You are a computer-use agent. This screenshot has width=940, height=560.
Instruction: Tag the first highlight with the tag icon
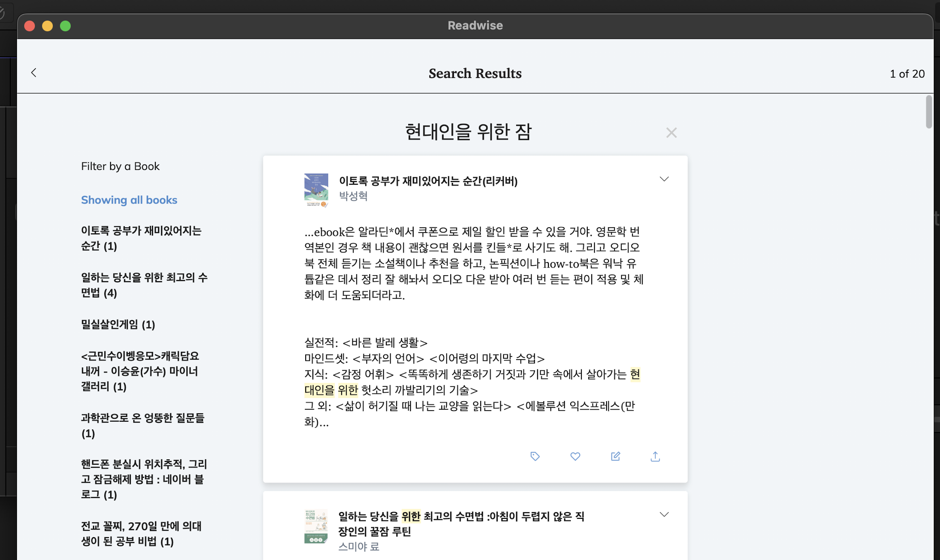pos(535,456)
